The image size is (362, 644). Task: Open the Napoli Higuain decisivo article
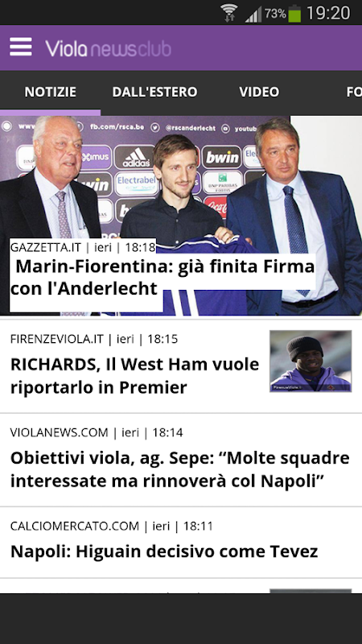164,551
